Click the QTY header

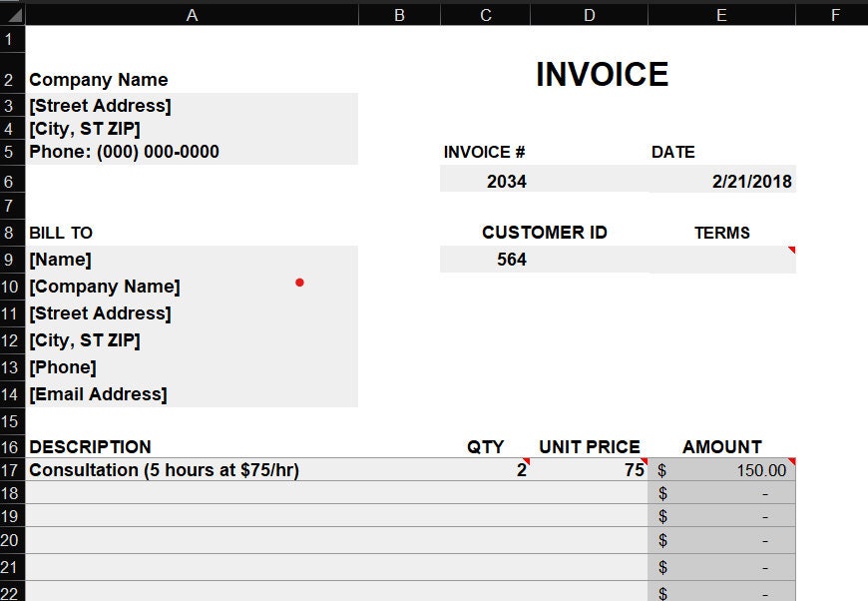486,446
